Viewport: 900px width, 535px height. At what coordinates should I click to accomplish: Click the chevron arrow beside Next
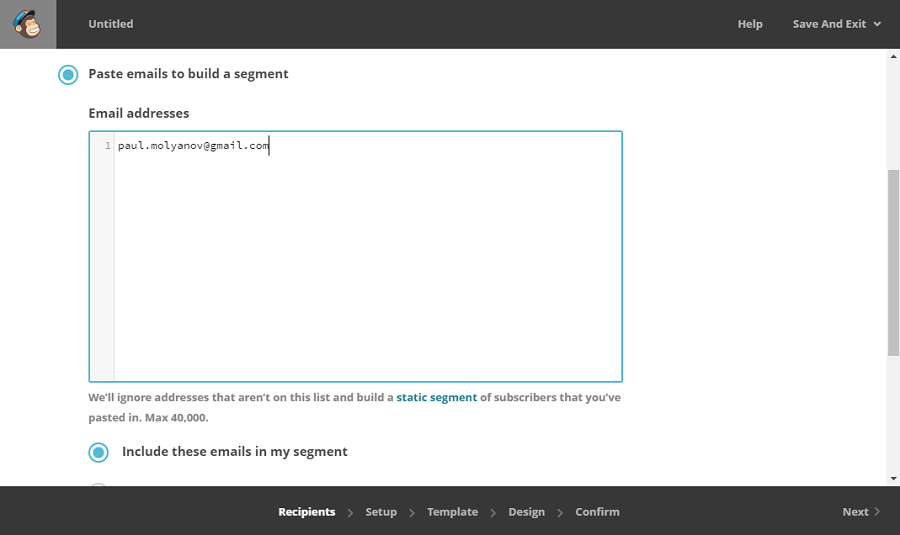(876, 511)
